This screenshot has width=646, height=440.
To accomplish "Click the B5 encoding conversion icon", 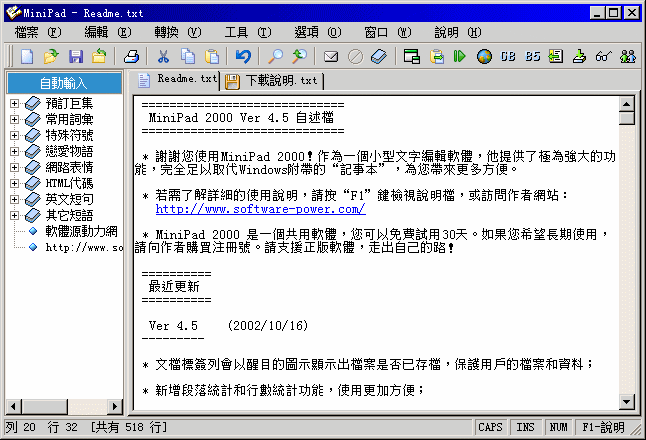I will [532, 56].
